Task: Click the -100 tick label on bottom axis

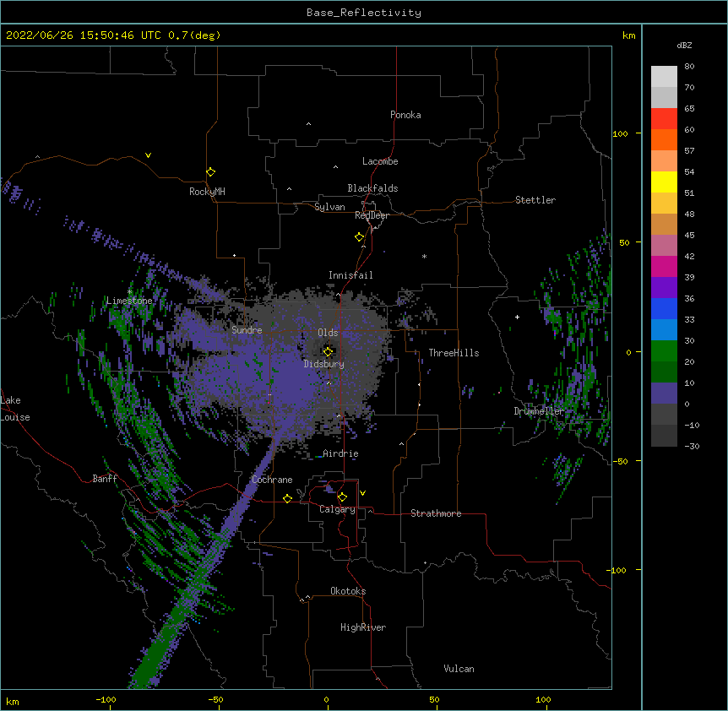Action: coord(106,699)
